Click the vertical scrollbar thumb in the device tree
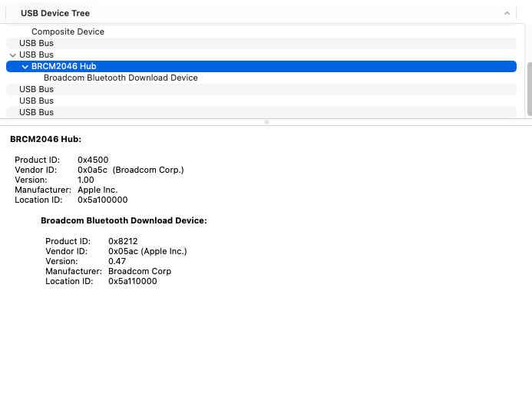Image resolution: width=532 pixels, height=420 pixels. pyautogui.click(x=529, y=89)
